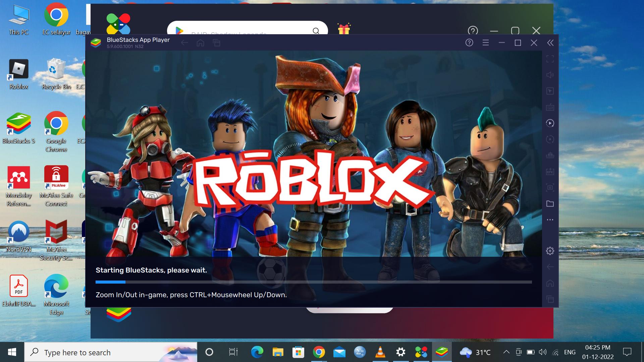The width and height of the screenshot is (644, 362).
Task: Open Task View on the taskbar
Action: [x=233, y=352]
